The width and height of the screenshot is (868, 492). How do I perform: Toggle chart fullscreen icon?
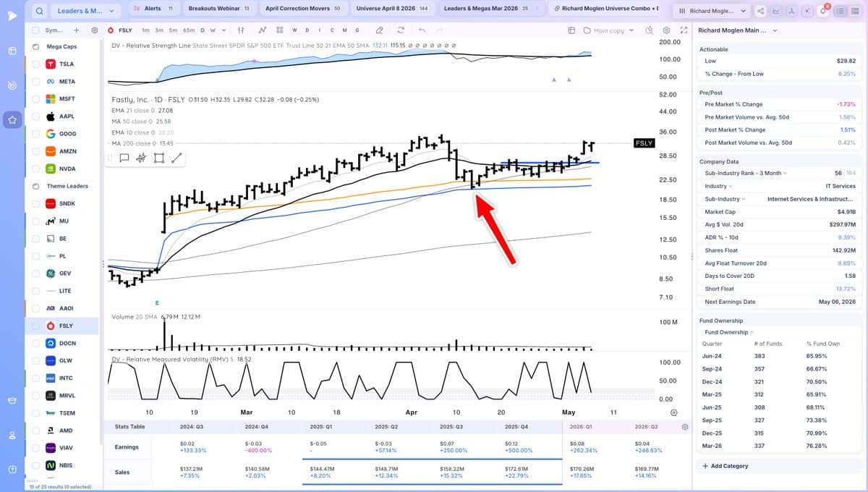[684, 30]
